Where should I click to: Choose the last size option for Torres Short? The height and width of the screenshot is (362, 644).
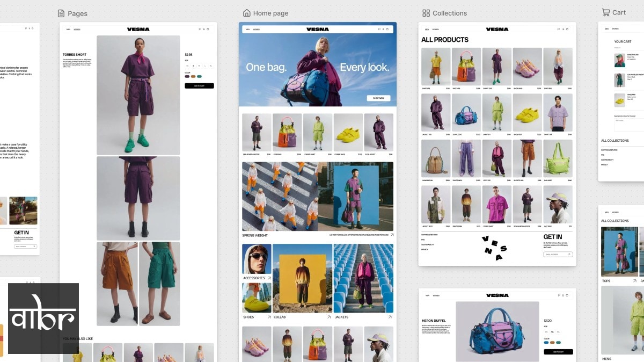point(211,66)
